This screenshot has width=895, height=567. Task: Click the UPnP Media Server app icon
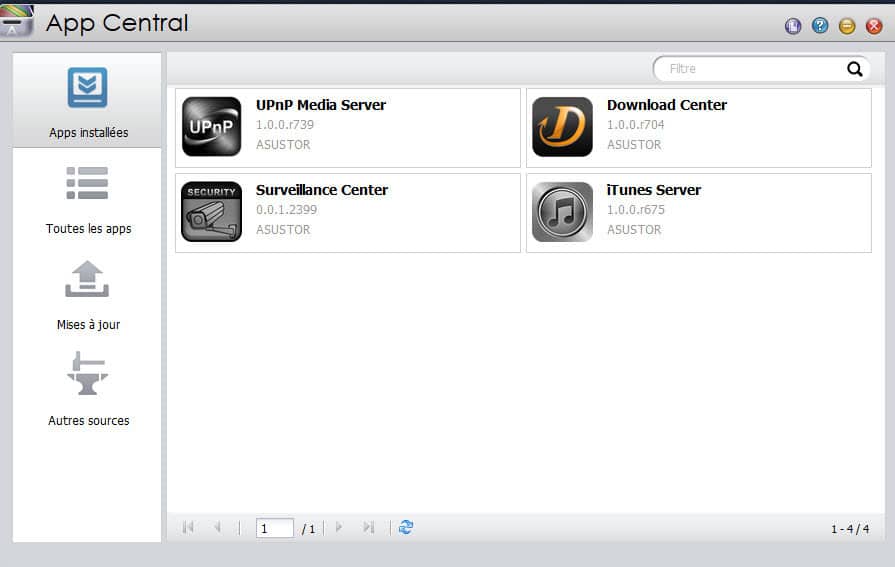point(211,127)
